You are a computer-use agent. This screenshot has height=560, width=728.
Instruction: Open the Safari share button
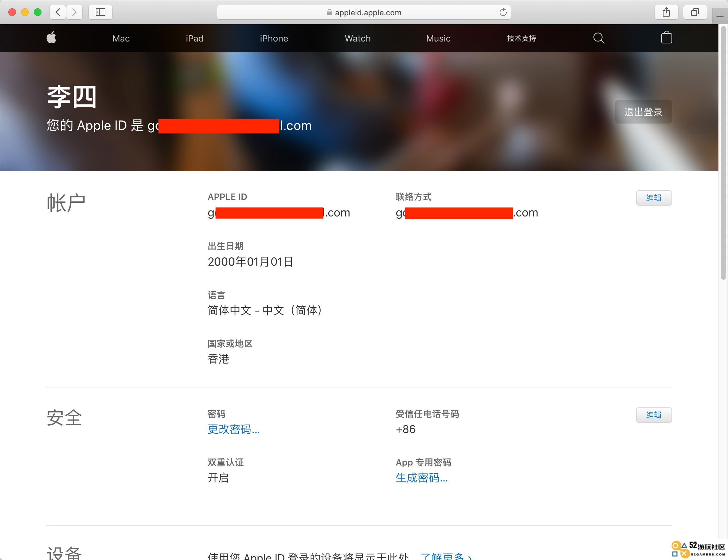coord(666,12)
